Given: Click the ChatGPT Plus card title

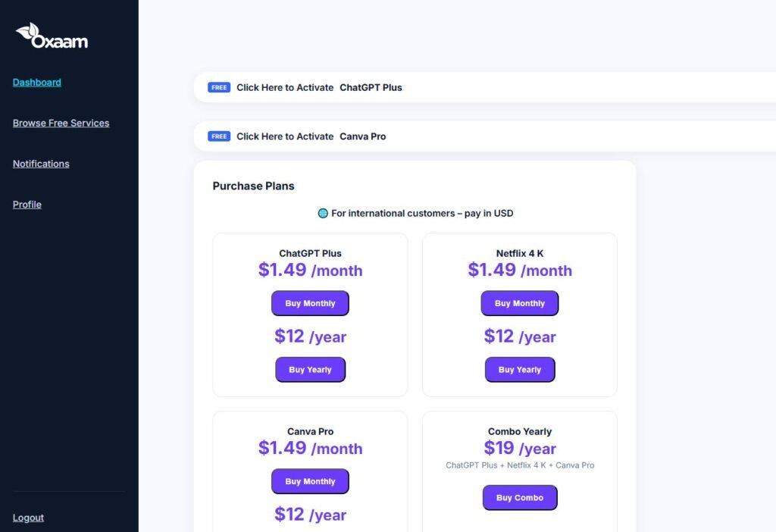Looking at the screenshot, I should tap(310, 253).
